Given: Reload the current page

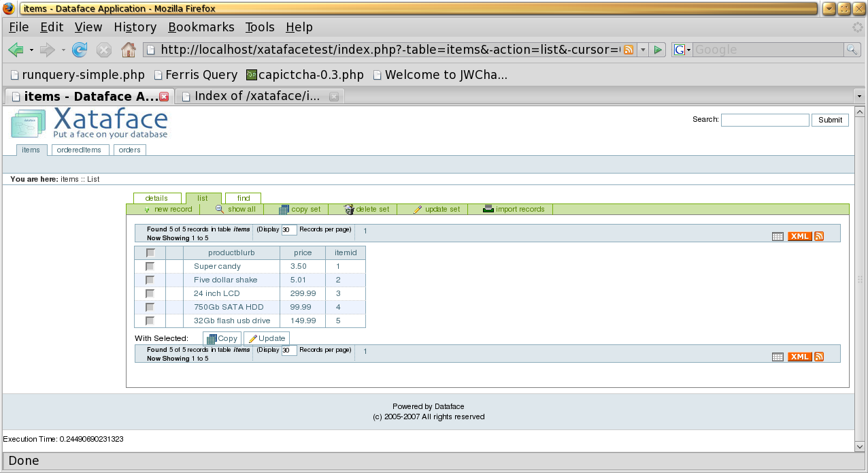Looking at the screenshot, I should click(x=80, y=50).
